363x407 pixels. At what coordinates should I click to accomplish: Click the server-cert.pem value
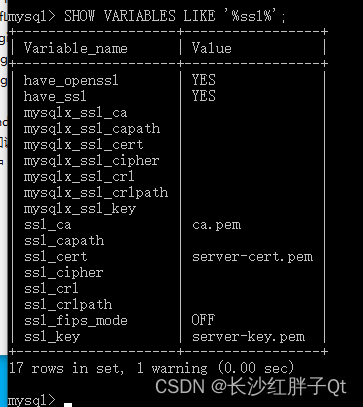[252, 257]
